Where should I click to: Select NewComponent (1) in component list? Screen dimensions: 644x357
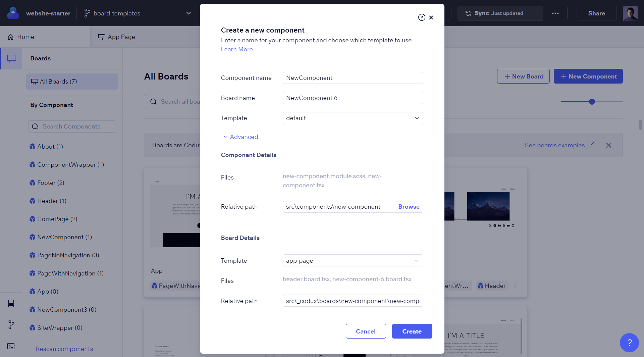(65, 237)
